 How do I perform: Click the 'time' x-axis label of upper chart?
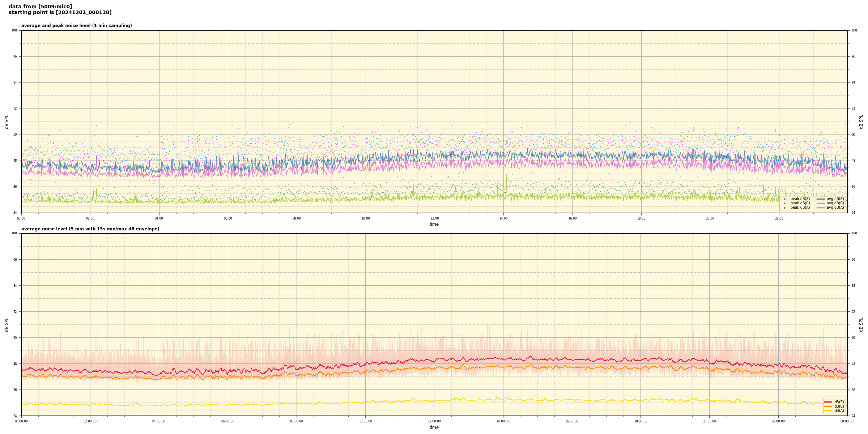(x=434, y=224)
